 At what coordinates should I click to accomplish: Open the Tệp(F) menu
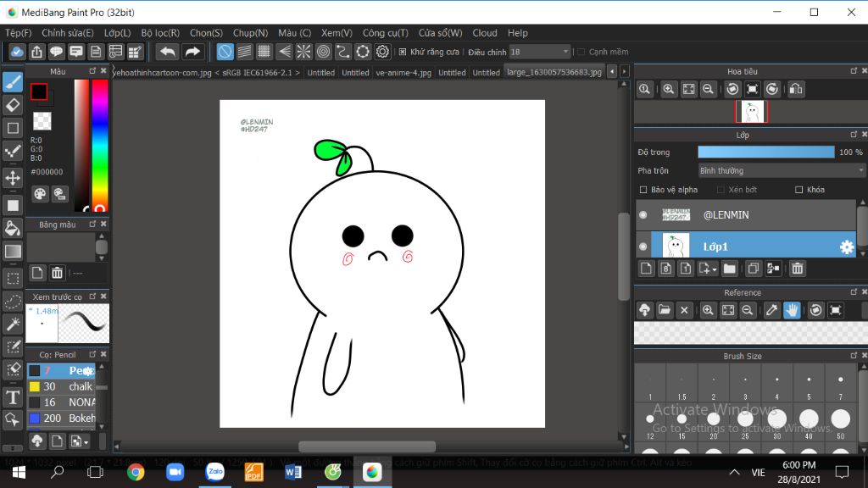pos(19,33)
